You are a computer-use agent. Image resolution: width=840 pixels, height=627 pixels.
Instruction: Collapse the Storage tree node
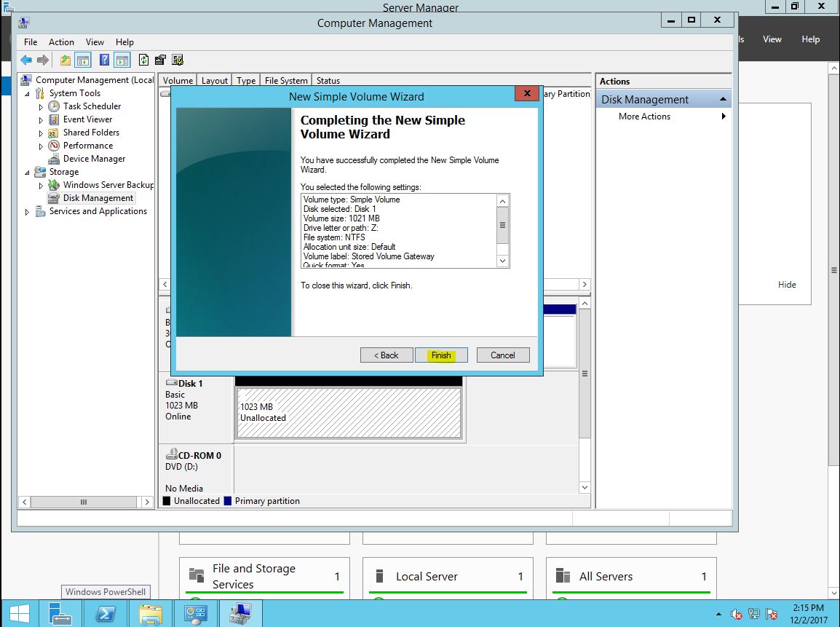[x=28, y=173]
